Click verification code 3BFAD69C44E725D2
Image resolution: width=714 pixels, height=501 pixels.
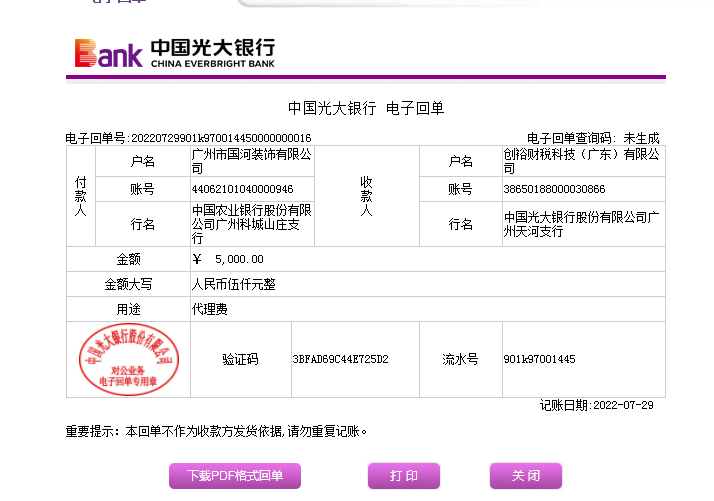point(341,359)
